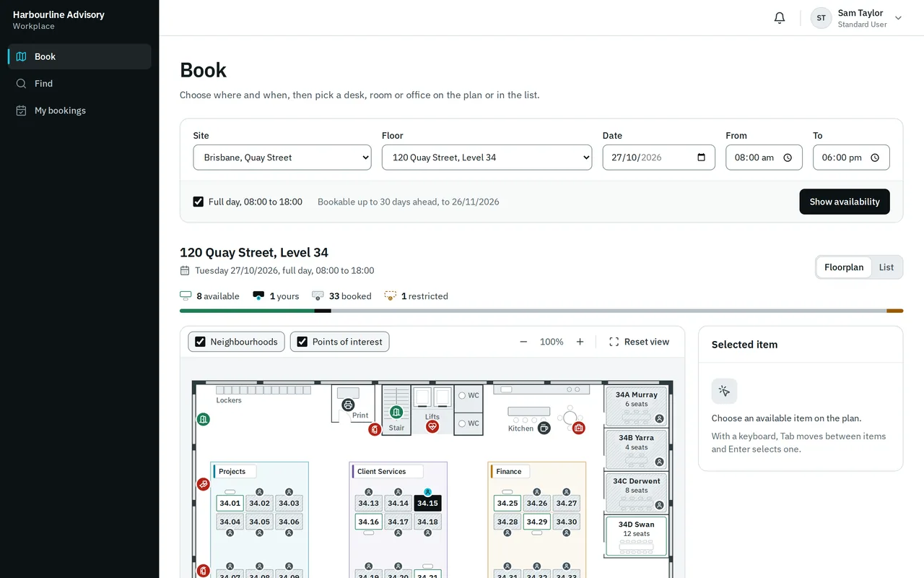Image resolution: width=924 pixels, height=578 pixels.
Task: Click the My bookings calendar icon
Action: tap(22, 111)
